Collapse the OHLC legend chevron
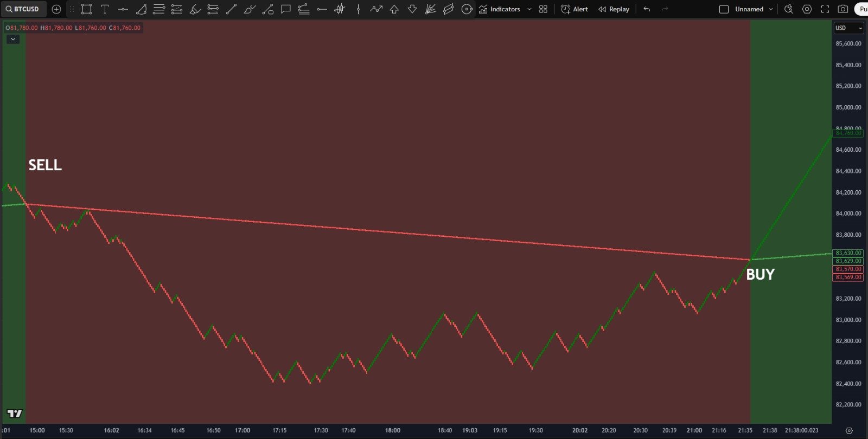This screenshot has height=439, width=868. (13, 39)
